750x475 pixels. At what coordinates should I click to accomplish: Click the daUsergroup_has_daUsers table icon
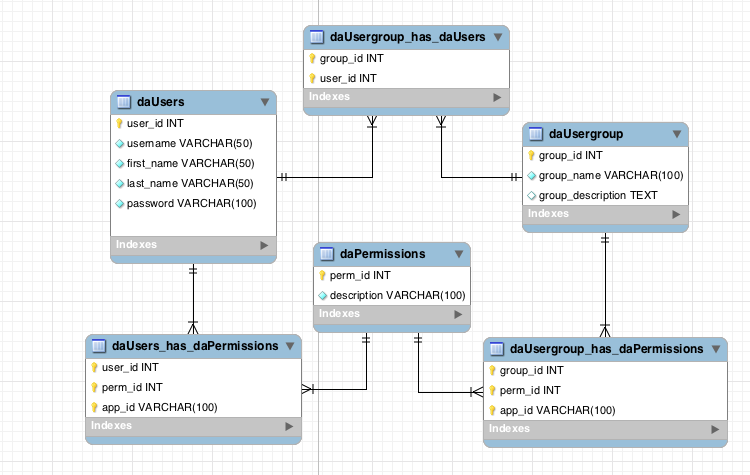[x=316, y=37]
